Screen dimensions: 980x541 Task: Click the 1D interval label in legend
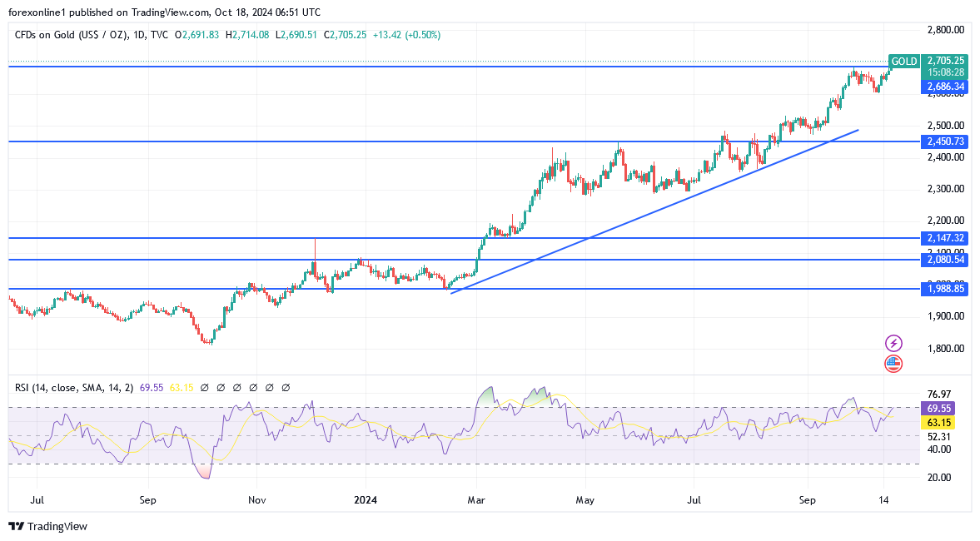coord(138,35)
